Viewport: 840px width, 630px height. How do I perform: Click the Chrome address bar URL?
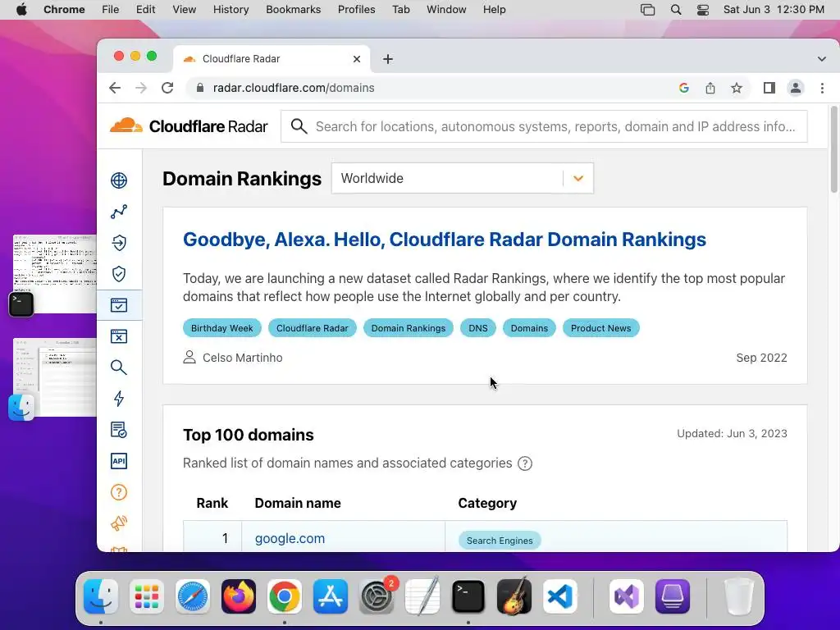294,88
